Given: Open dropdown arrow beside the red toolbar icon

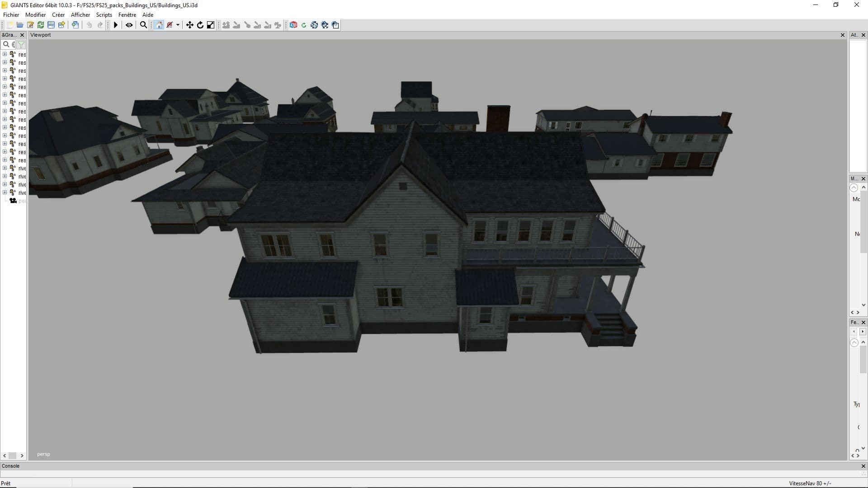Looking at the screenshot, I should coord(178,25).
